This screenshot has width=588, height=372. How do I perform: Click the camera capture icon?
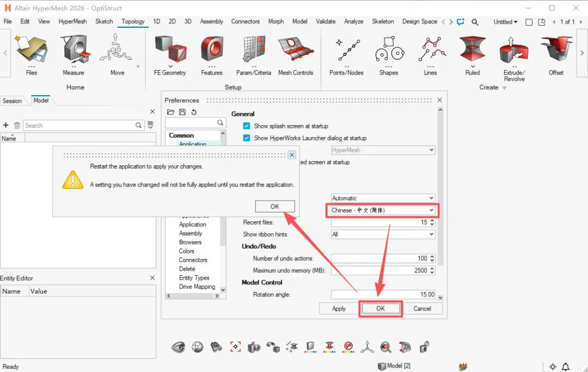click(254, 348)
